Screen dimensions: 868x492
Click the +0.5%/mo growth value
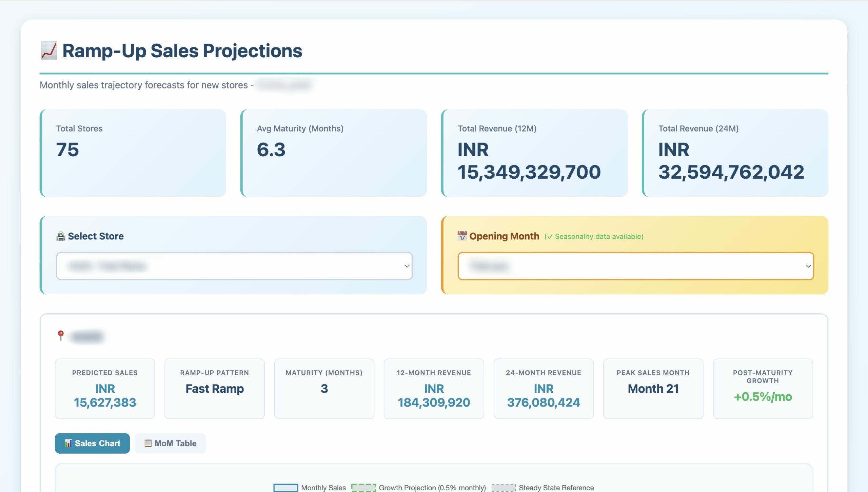click(x=763, y=396)
